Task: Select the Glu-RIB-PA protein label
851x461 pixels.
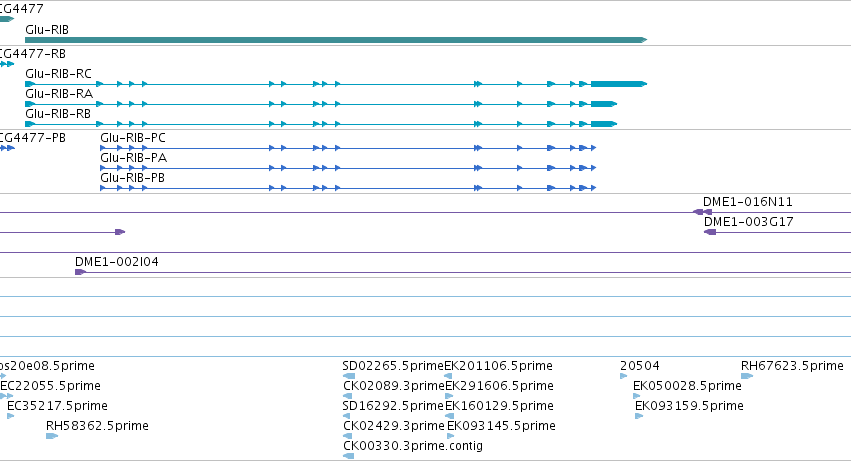Action: (x=134, y=158)
